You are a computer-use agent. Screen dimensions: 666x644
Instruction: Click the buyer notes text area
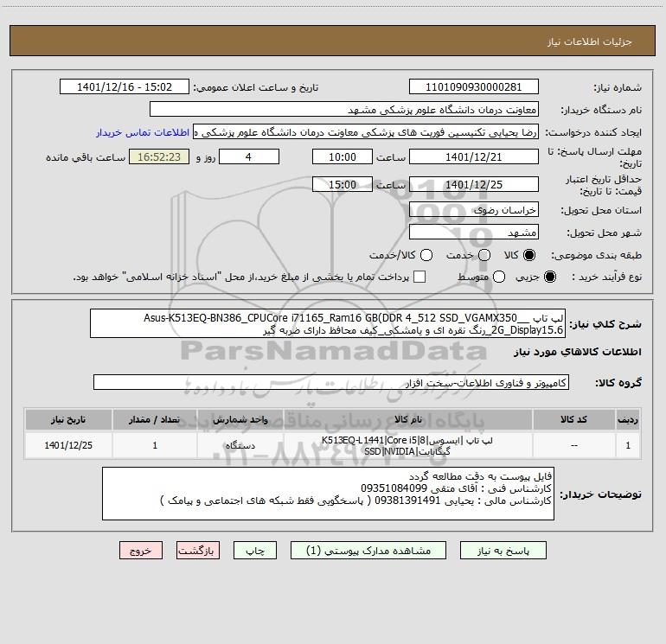coord(328,494)
